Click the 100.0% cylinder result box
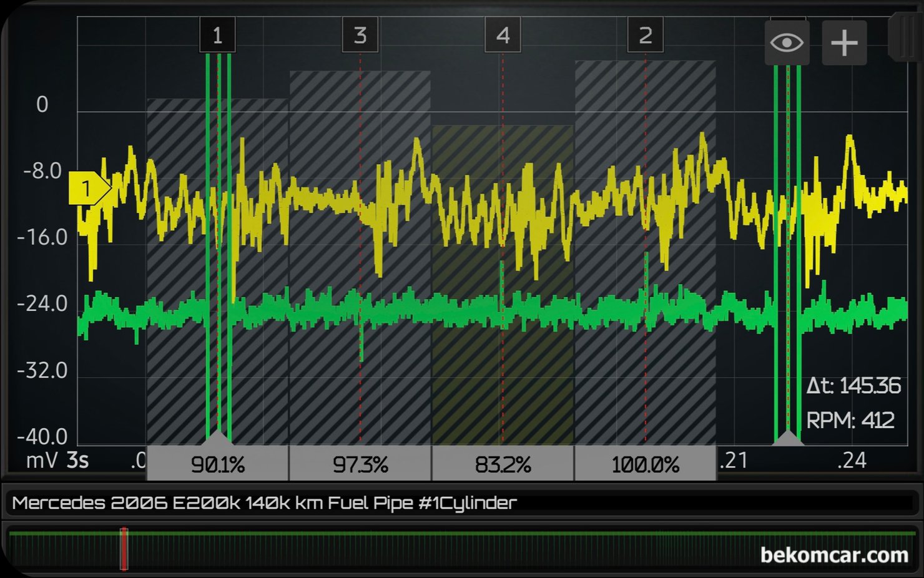The image size is (924, 578). pyautogui.click(x=645, y=464)
